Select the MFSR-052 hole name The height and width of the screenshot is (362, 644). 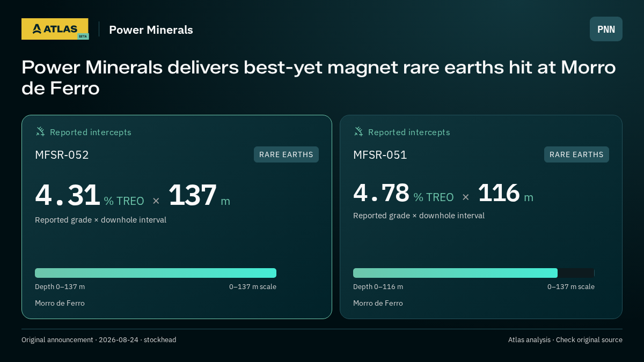[x=62, y=155]
